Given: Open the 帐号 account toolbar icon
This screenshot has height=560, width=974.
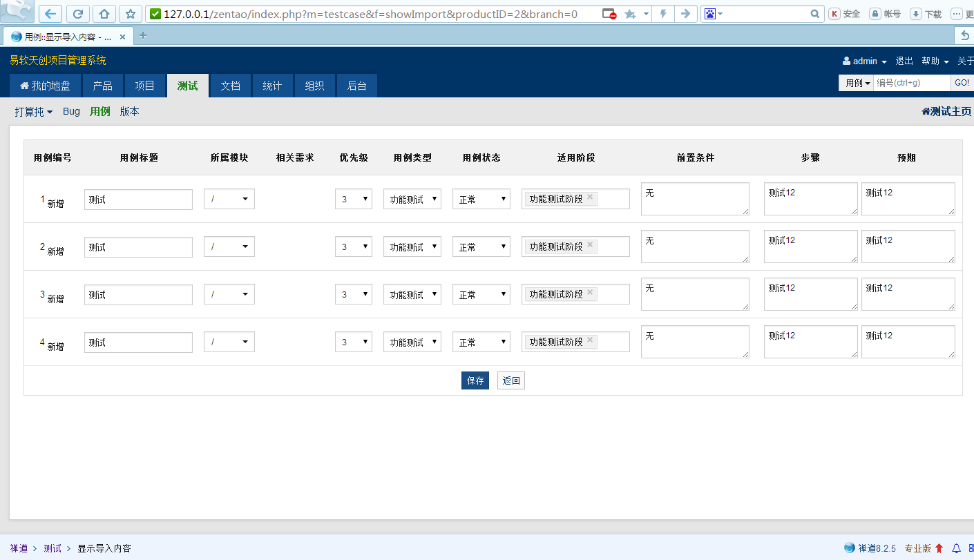Looking at the screenshot, I should click(886, 14).
